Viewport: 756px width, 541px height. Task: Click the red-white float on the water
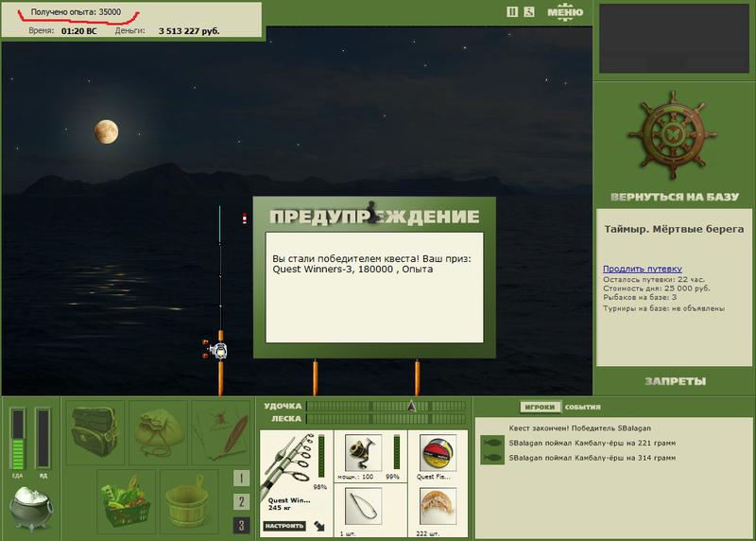pos(245,218)
